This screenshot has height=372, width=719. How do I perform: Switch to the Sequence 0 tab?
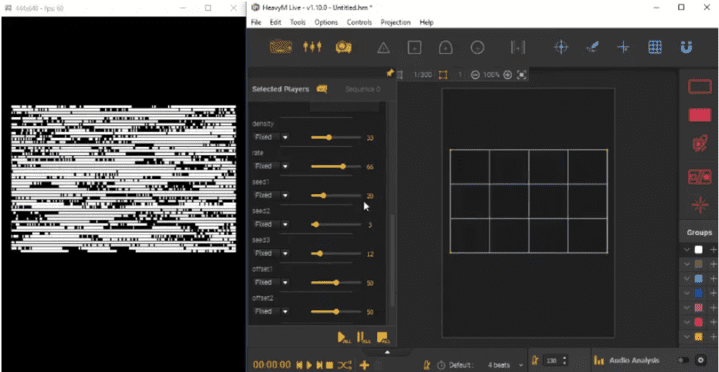pos(362,89)
